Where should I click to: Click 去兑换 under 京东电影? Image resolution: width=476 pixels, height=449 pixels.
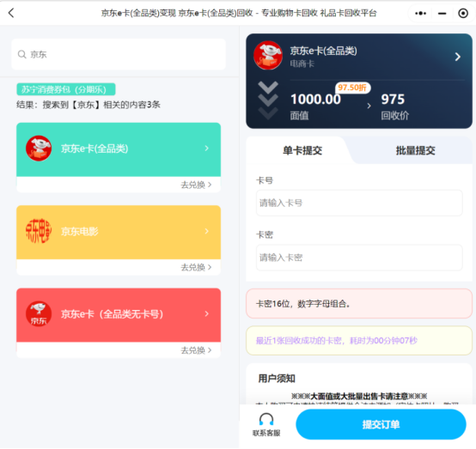(196, 267)
